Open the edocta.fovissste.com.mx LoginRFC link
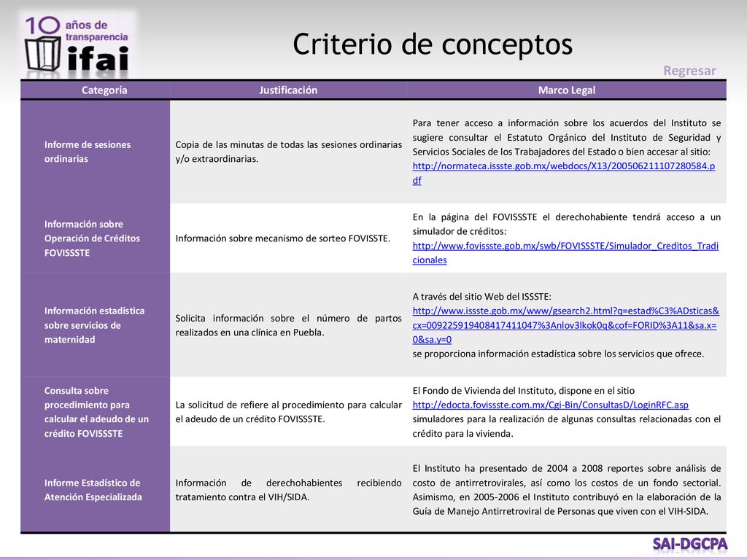Image resolution: width=747 pixels, height=560 pixels. tap(550, 405)
